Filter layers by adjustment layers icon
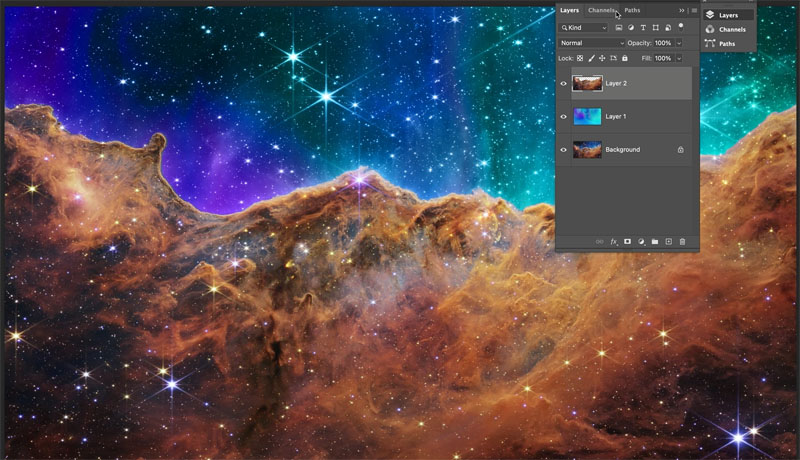The width and height of the screenshot is (800, 460). [631, 28]
